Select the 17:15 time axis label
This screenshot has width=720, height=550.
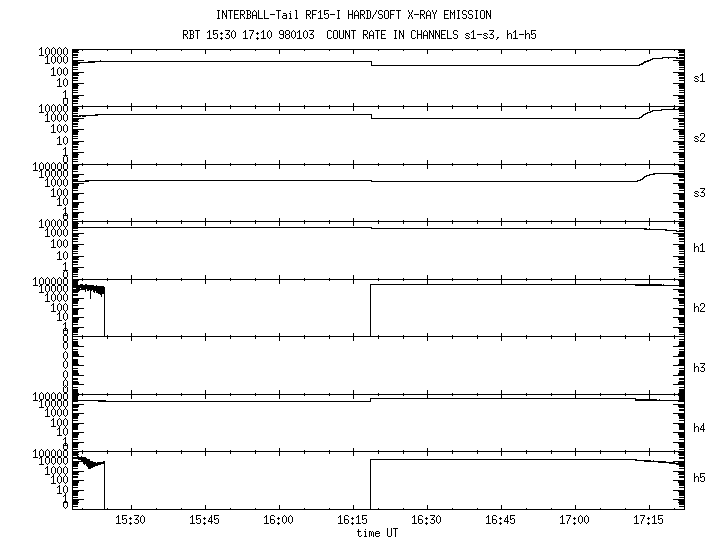pyautogui.click(x=648, y=520)
